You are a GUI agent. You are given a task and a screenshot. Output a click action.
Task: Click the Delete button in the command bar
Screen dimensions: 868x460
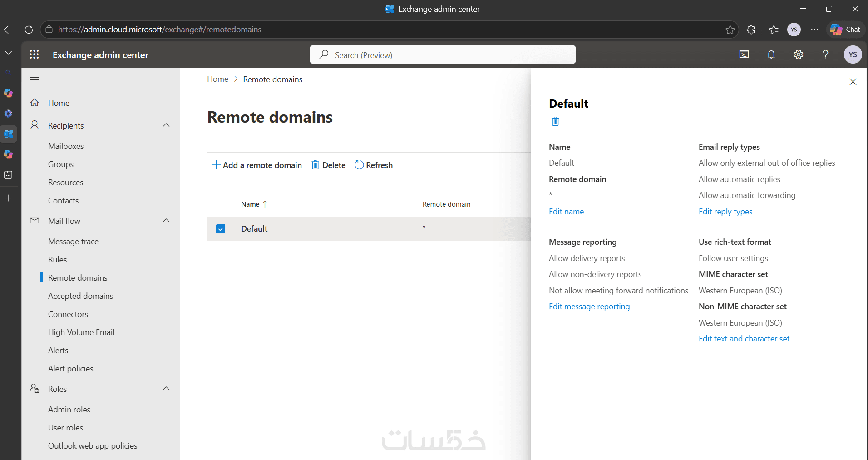tap(328, 165)
